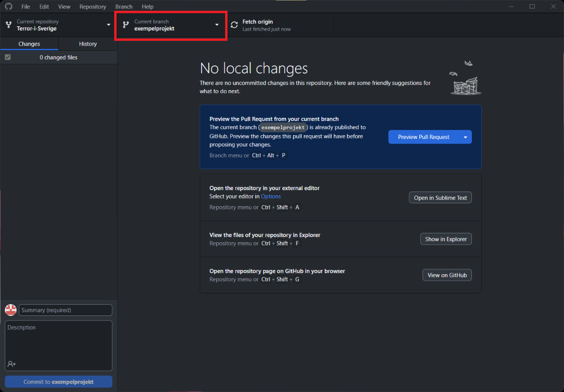Image resolution: width=564 pixels, height=392 pixels.
Task: Click inside the Description text area
Action: coord(59,346)
